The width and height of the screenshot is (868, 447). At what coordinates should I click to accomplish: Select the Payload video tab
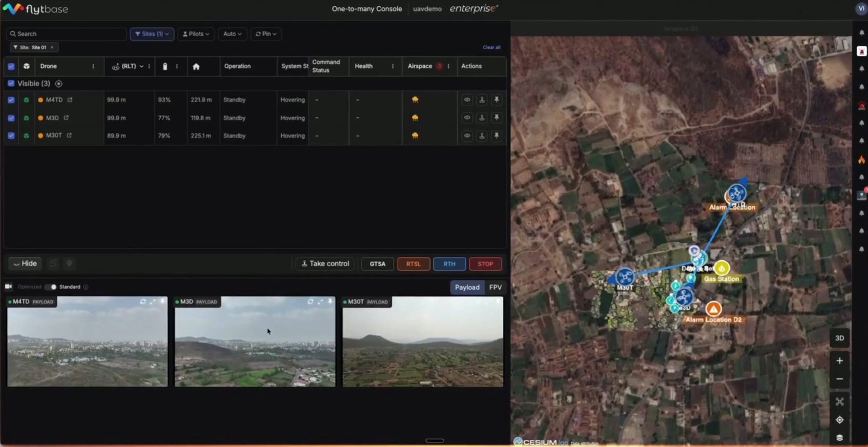[467, 287]
